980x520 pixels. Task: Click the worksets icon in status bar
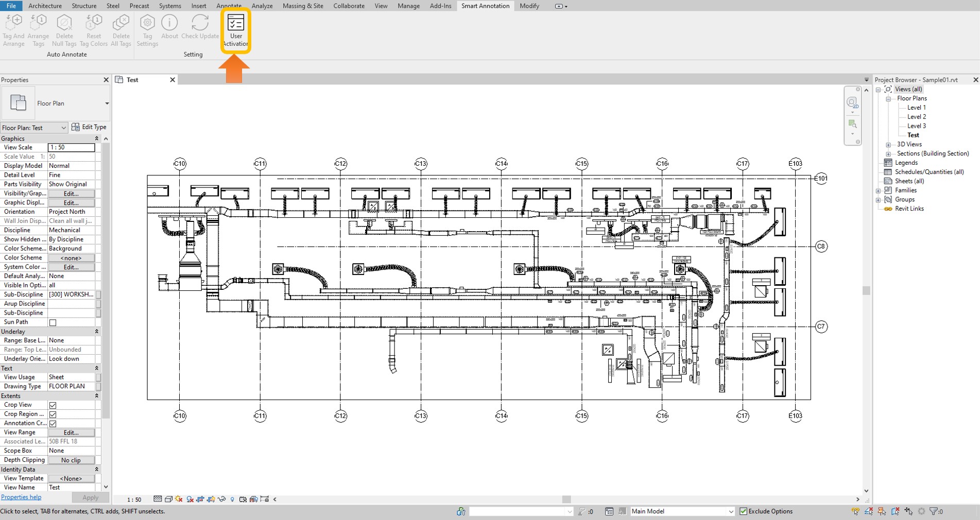click(461, 511)
